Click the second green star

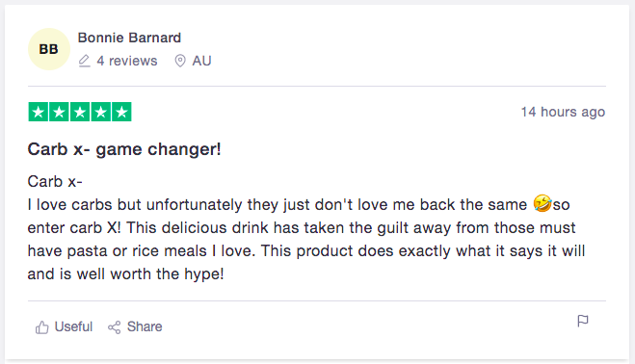(x=59, y=112)
